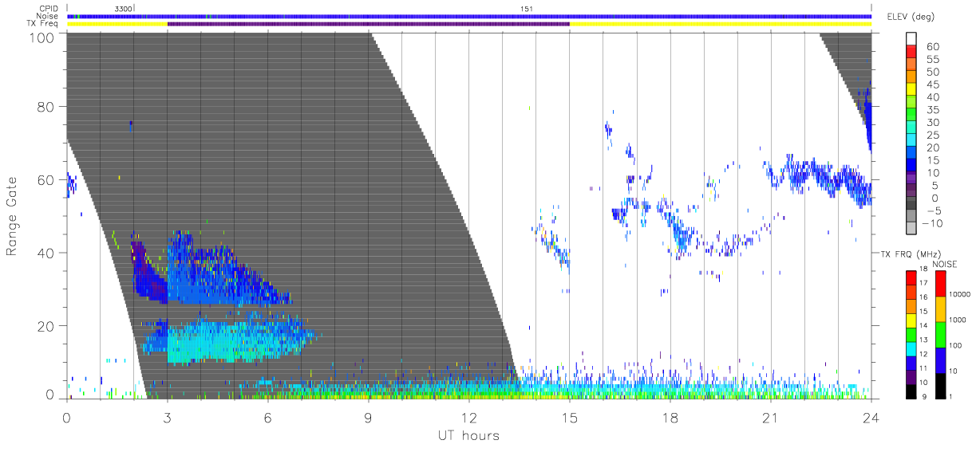The width and height of the screenshot is (980, 452).
Task: Click the 21 tick on UT hours axis
Action: coord(770,418)
